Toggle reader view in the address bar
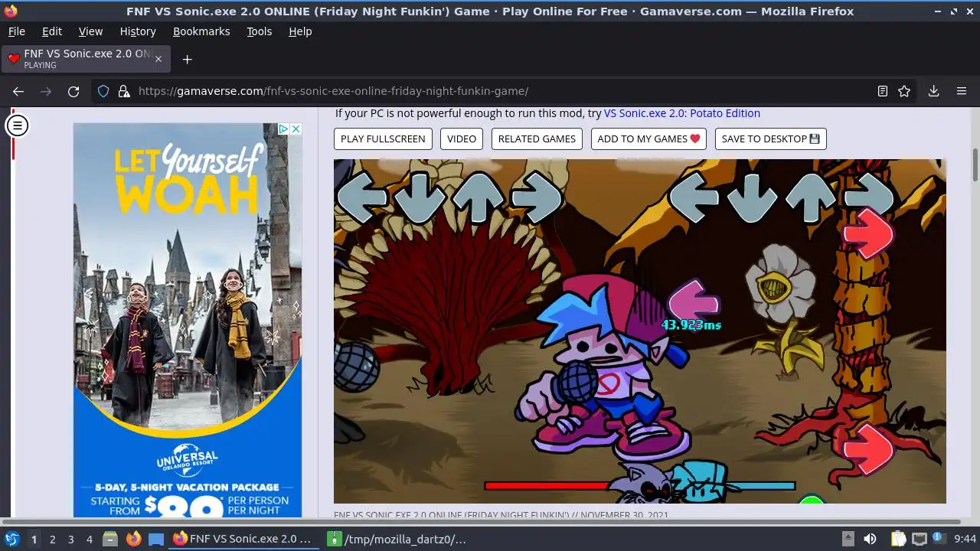Viewport: 980px width, 551px height. tap(883, 91)
